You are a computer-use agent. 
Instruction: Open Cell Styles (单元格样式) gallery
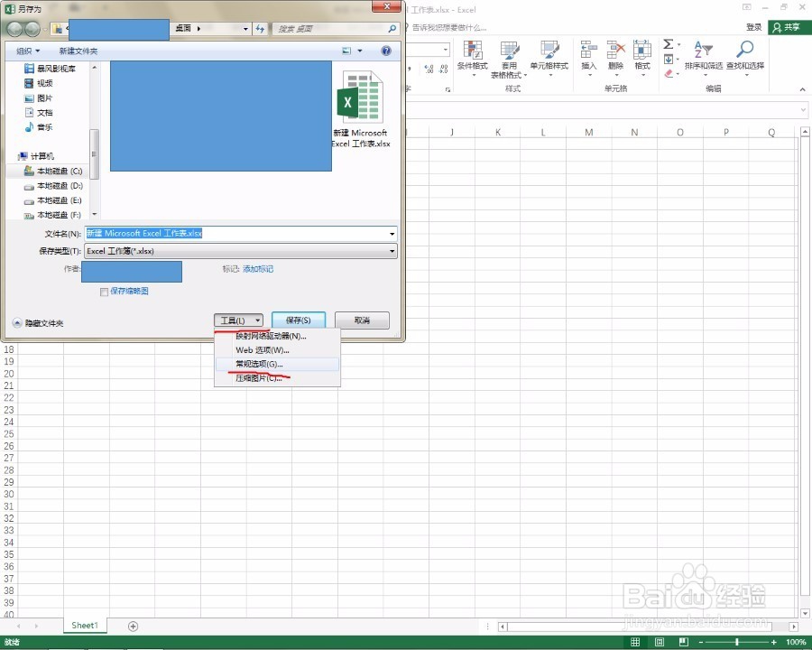tap(549, 59)
